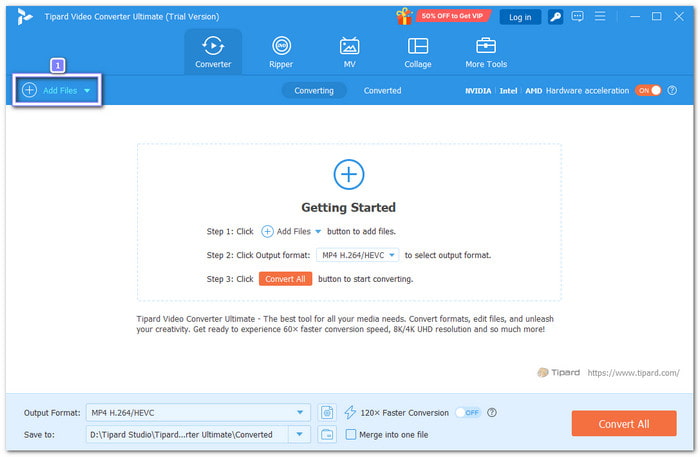The width and height of the screenshot is (700, 457).
Task: Switch to the Converted tab
Action: point(382,90)
